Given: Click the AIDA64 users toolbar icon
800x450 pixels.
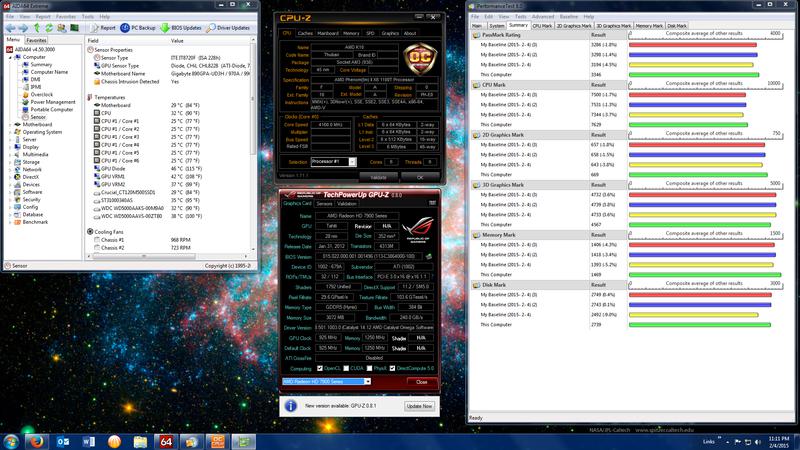Looking at the screenshot, I should click(x=62, y=28).
